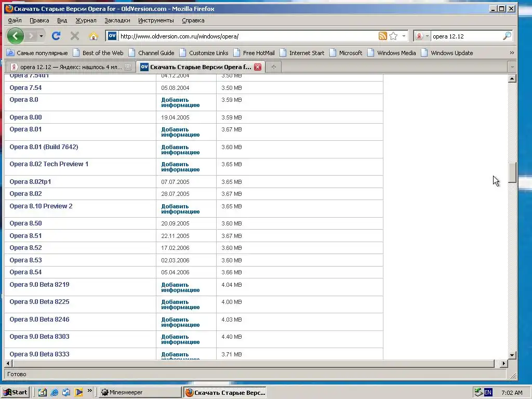Open the address bar history dropdown arrow
The width and height of the screenshot is (532, 399).
(403, 36)
